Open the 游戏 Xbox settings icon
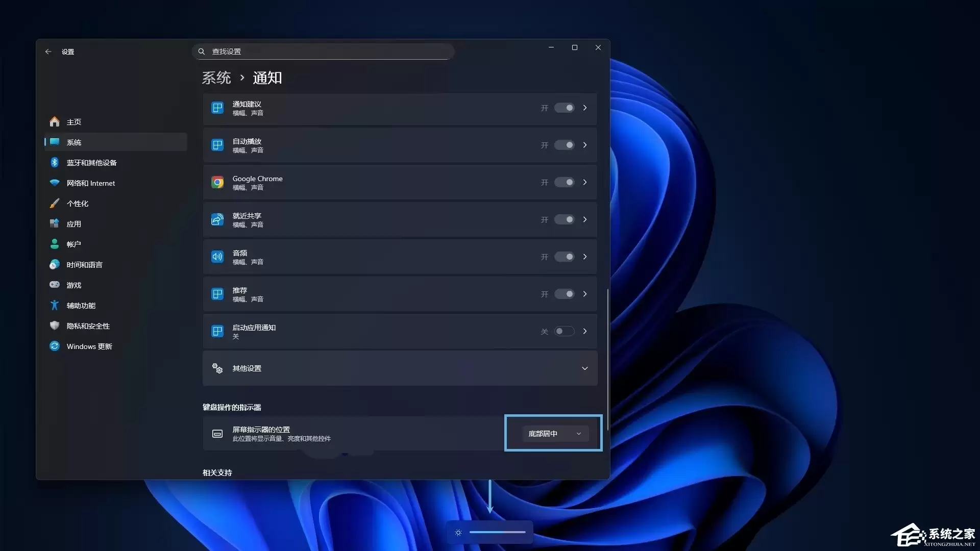Image resolution: width=980 pixels, height=551 pixels. [55, 285]
